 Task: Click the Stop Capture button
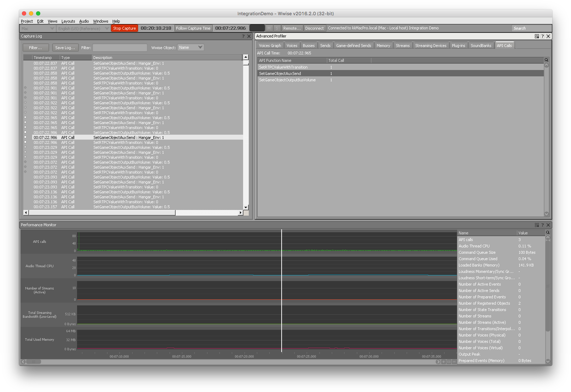(124, 28)
